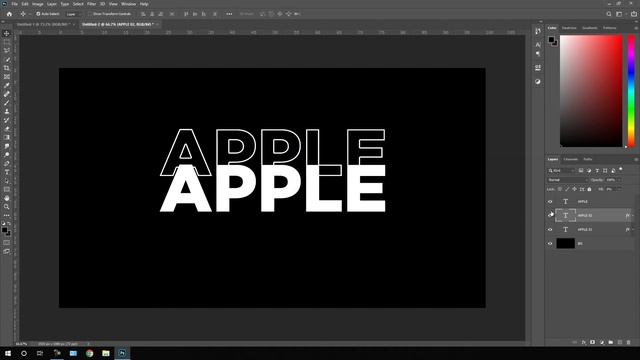The height and width of the screenshot is (360, 640).
Task: Open the Color panel flyout menu
Action: (x=636, y=28)
